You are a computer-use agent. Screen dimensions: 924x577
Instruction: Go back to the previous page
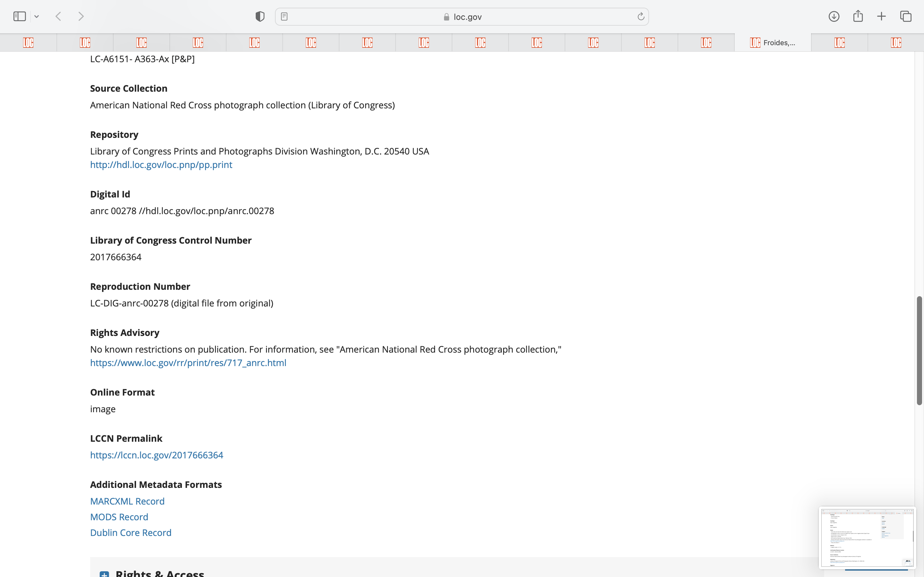pyautogui.click(x=58, y=16)
